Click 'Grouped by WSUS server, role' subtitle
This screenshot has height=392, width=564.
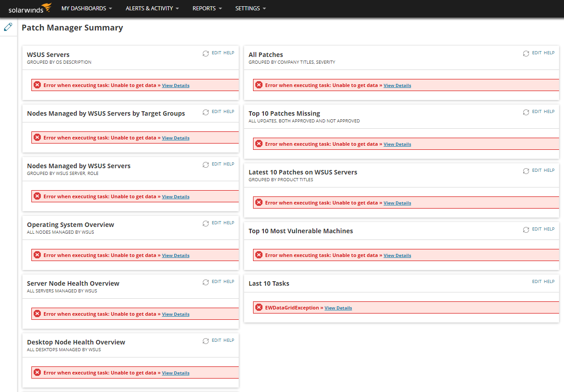click(62, 174)
